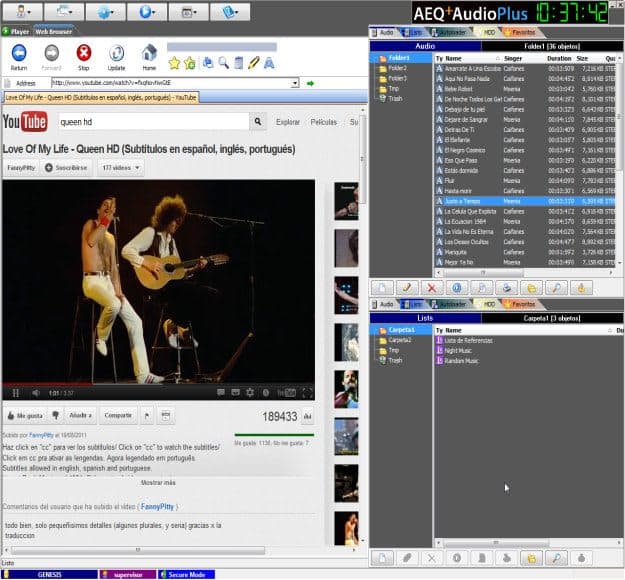625x580 pixels.
Task: Click the magnifier search icon in Audio panel toolbar
Action: [556, 288]
